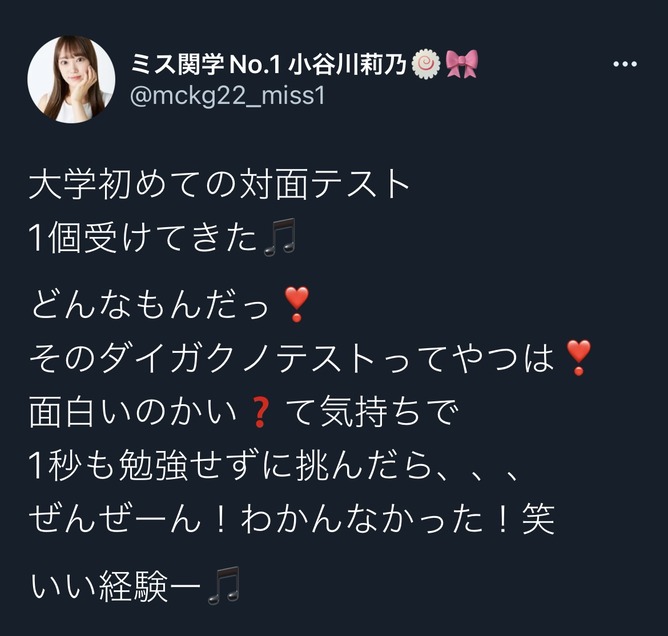Open the @mckg22_miss1 handle link

coord(227,96)
